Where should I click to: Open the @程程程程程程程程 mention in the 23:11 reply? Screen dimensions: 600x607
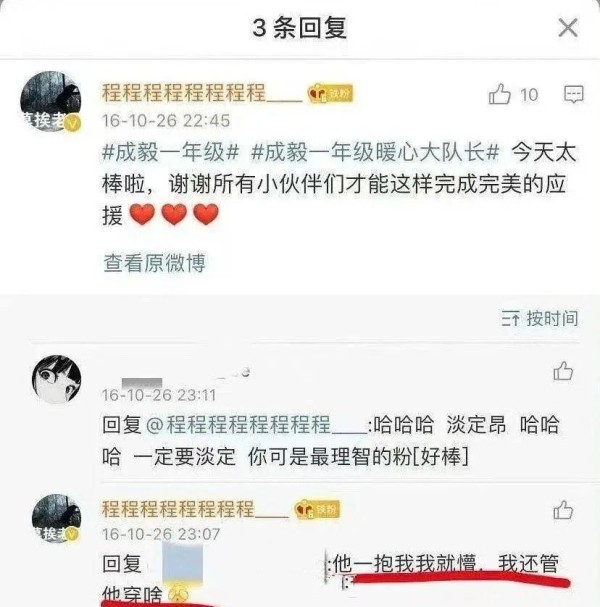tap(257, 425)
